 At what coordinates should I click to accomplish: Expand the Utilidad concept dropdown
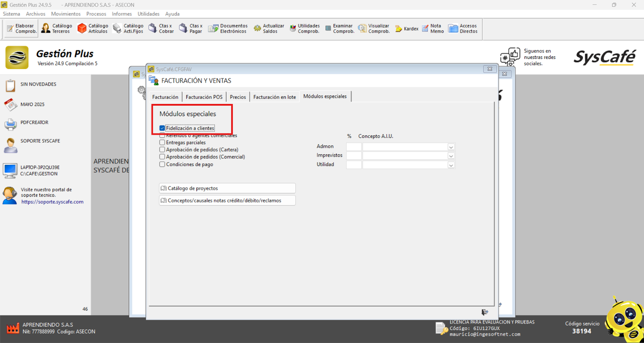click(x=451, y=165)
